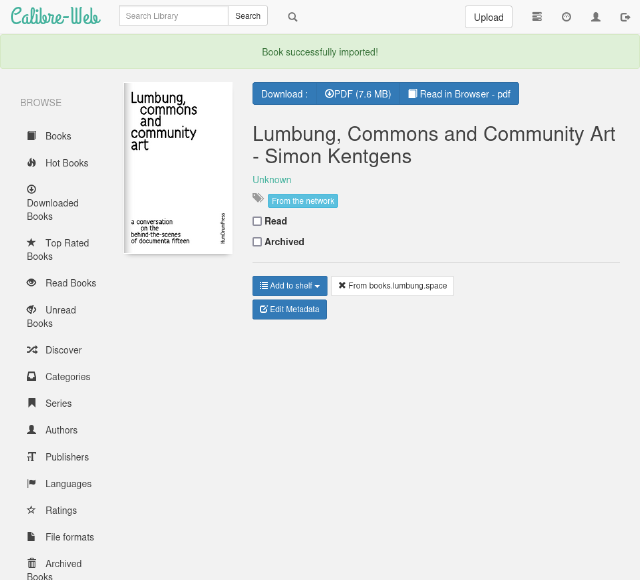Click Read in Browser - pdf

click(459, 94)
